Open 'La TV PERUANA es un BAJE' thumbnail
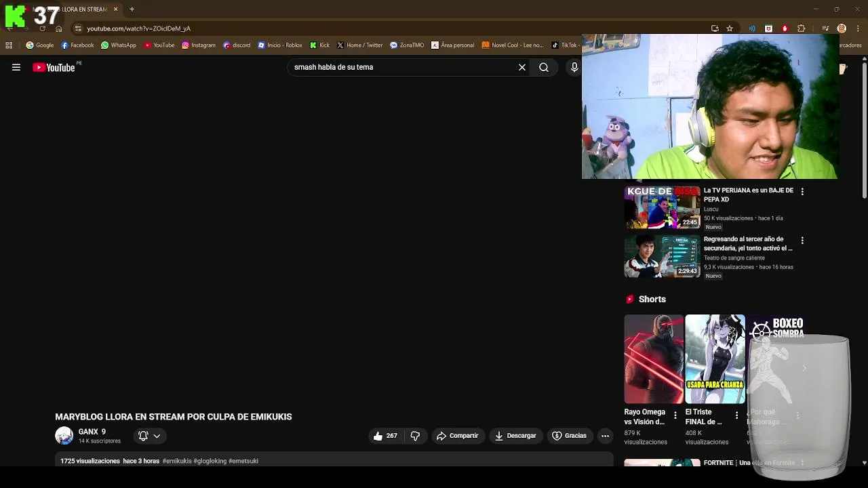Image resolution: width=868 pixels, height=488 pixels. pyautogui.click(x=662, y=208)
